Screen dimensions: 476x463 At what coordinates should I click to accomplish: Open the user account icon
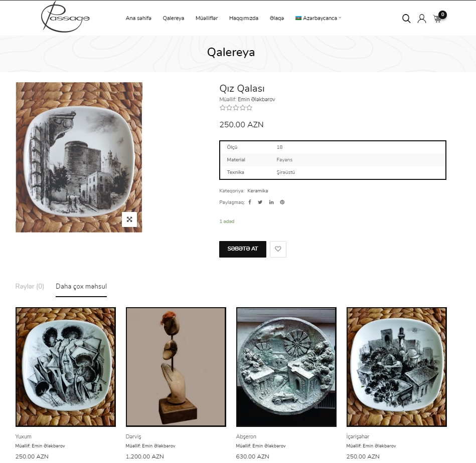(422, 19)
